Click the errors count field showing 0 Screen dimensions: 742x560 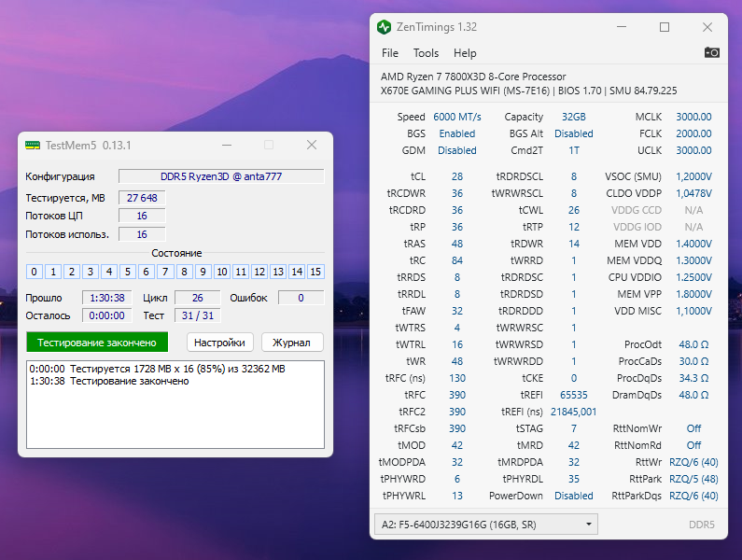click(301, 298)
